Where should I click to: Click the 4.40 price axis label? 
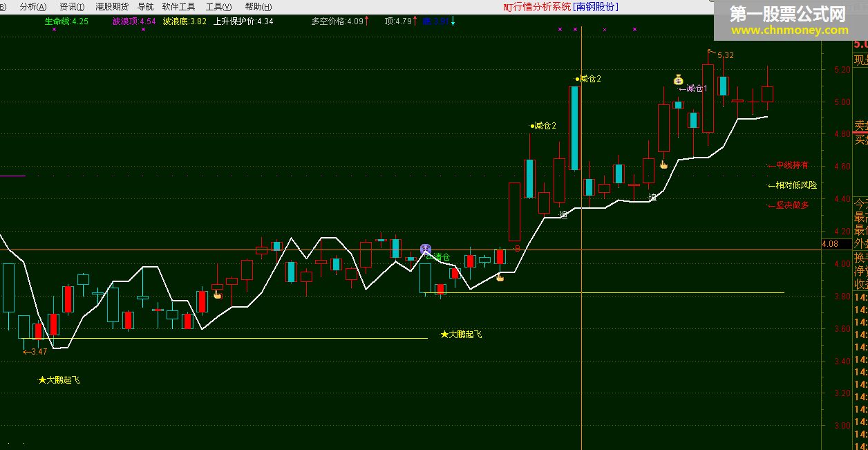(842, 199)
